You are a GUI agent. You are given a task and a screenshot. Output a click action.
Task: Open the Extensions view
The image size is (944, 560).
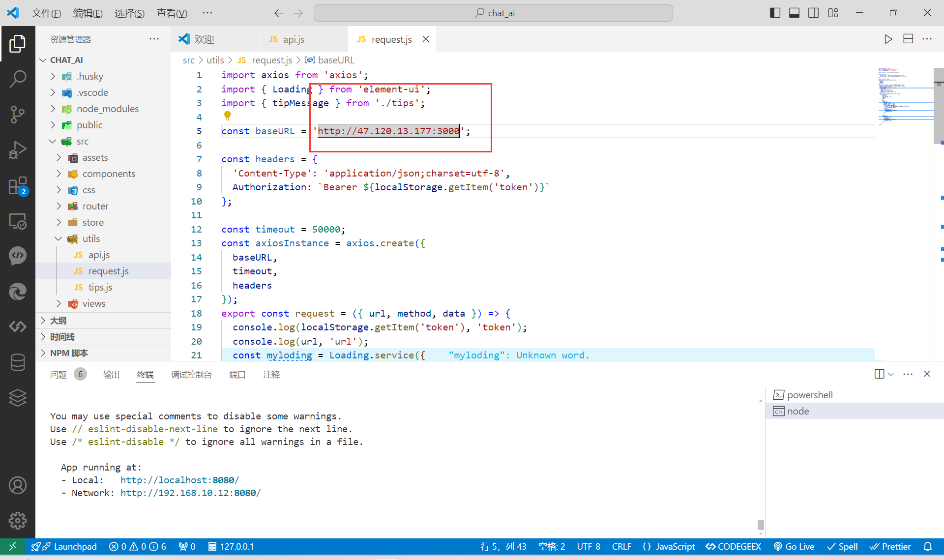click(18, 186)
